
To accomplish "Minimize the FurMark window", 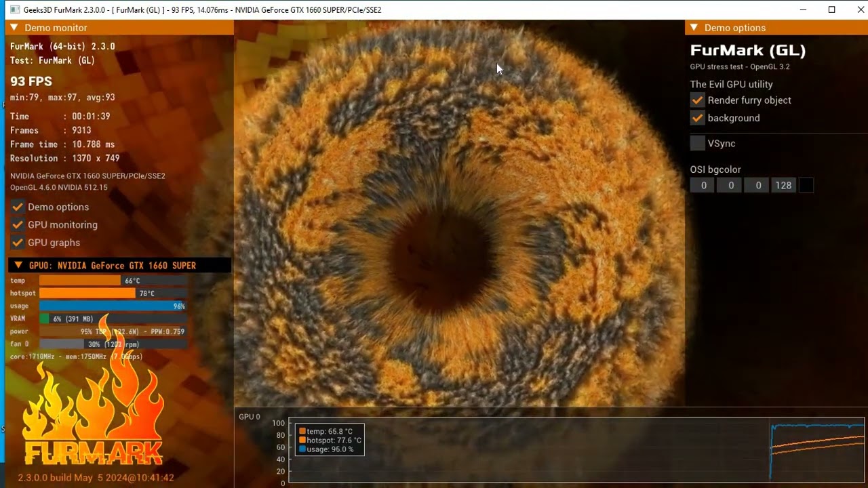I will point(804,9).
